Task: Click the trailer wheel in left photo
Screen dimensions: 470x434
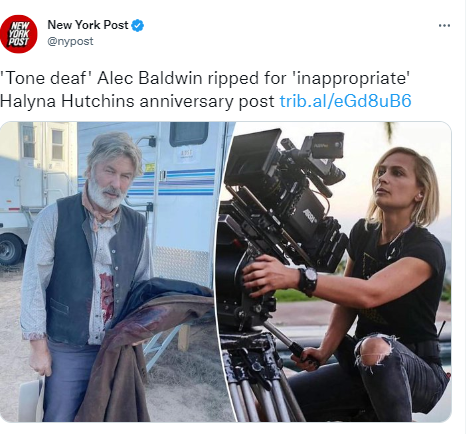Action: pyautogui.click(x=10, y=249)
